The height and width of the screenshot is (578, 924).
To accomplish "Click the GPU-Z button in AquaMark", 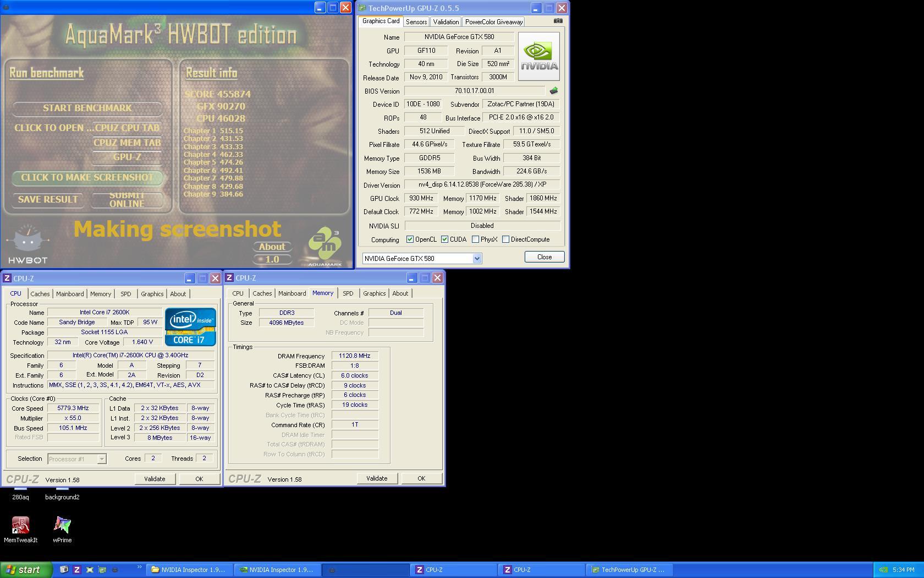I will pyautogui.click(x=127, y=157).
